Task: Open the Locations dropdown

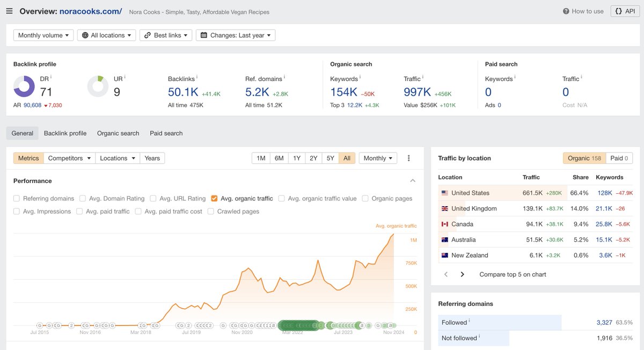Action: (x=118, y=158)
